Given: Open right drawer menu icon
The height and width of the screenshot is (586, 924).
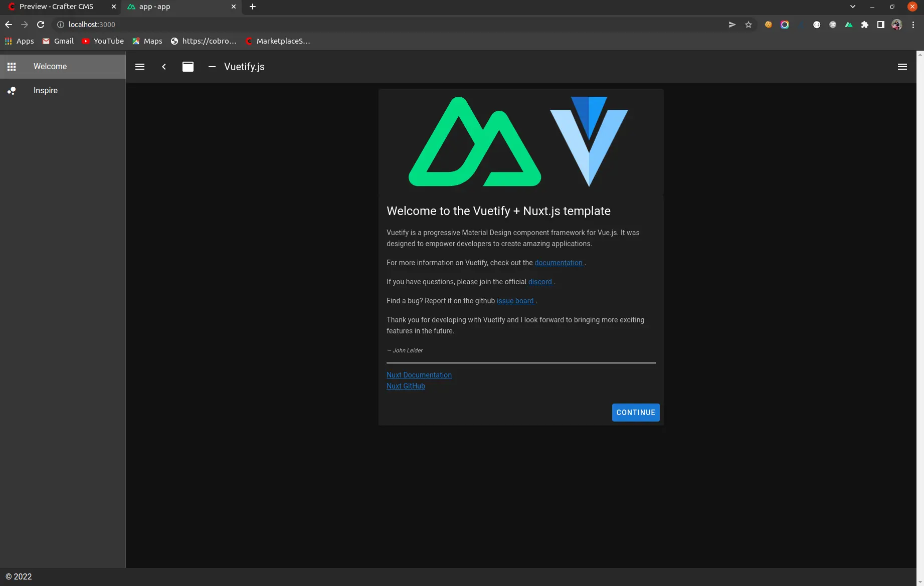Looking at the screenshot, I should coord(902,67).
